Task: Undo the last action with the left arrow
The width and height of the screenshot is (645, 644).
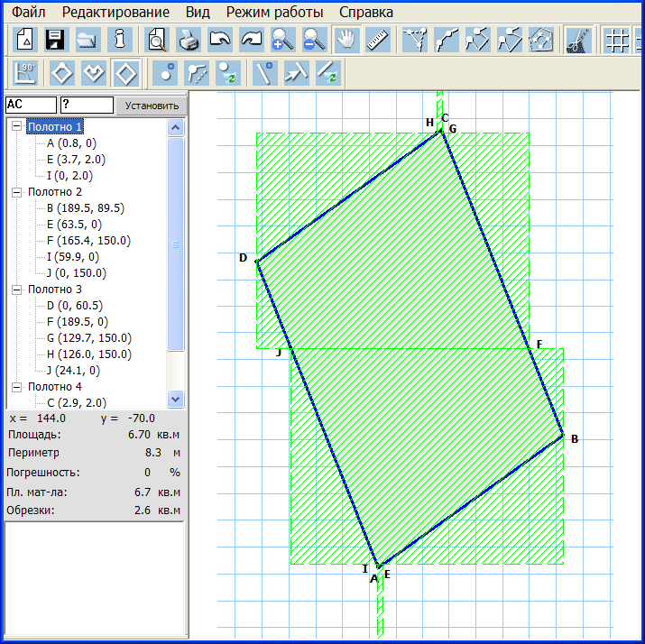Action: [x=220, y=40]
